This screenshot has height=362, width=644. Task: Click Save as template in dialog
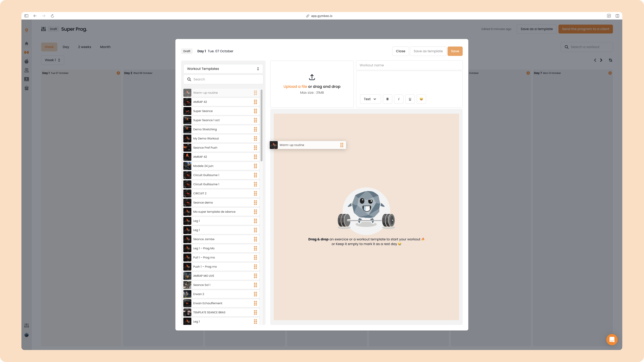(428, 51)
